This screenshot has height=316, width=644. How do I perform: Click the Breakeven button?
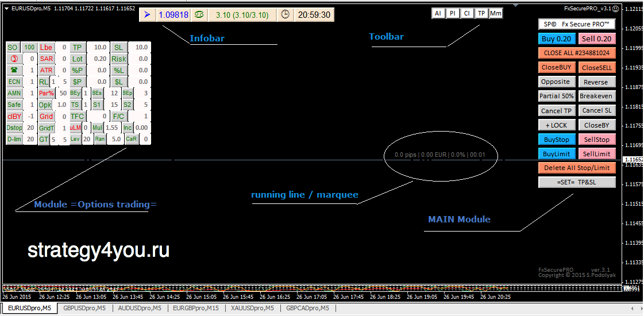tap(596, 96)
